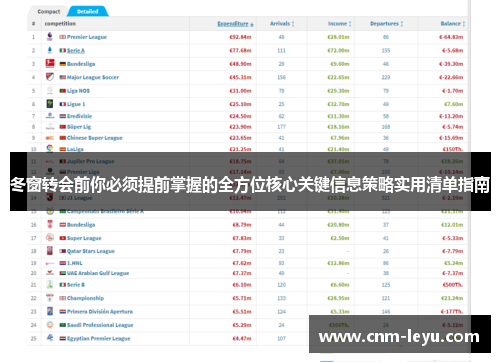
Task: Sort table by Balance column
Action: [x=453, y=24]
